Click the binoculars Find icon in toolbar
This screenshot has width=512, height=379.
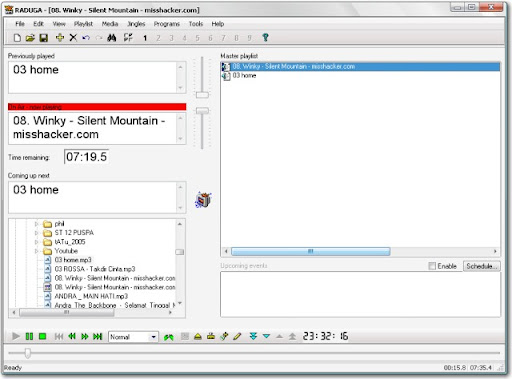click(112, 38)
